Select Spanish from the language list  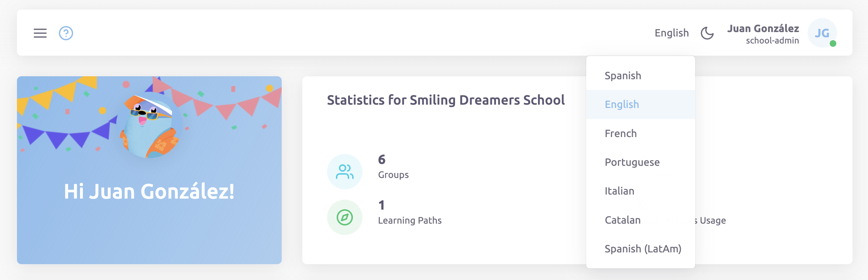[x=623, y=76]
